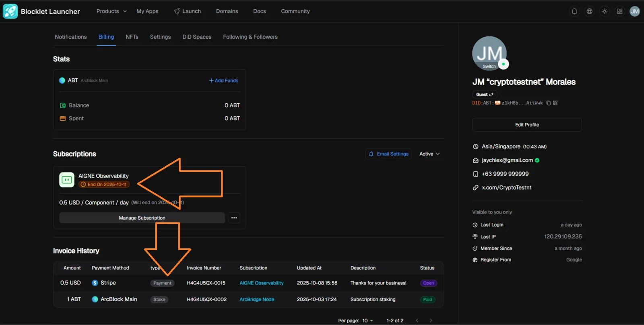The width and height of the screenshot is (644, 325).
Task: Click the End On 2025-10-11 badge
Action: pyautogui.click(x=104, y=185)
